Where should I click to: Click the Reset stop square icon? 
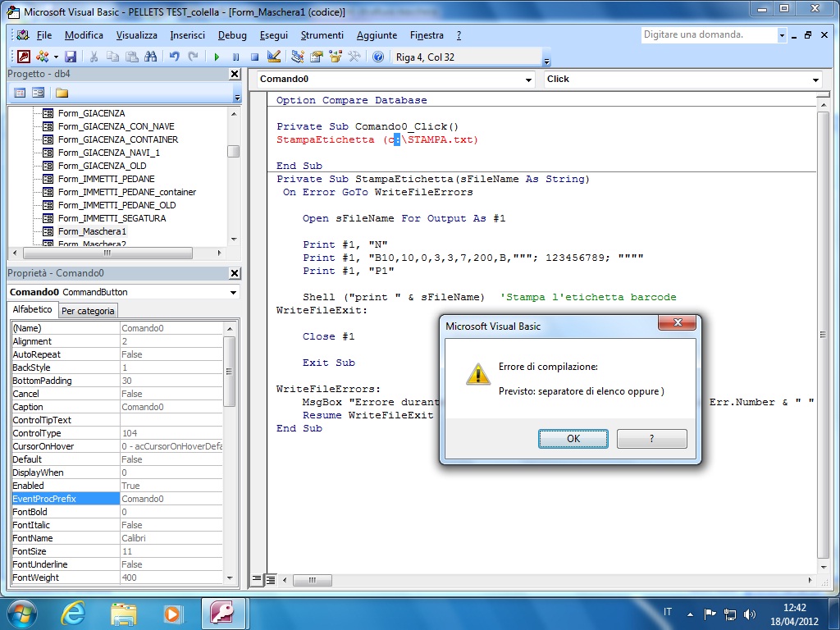(x=255, y=57)
